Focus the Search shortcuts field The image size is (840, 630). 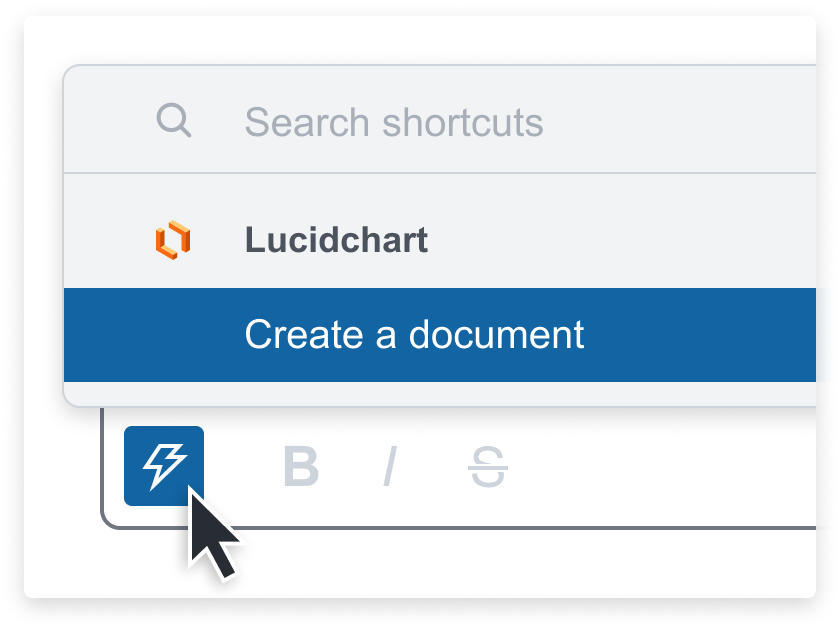point(440,121)
